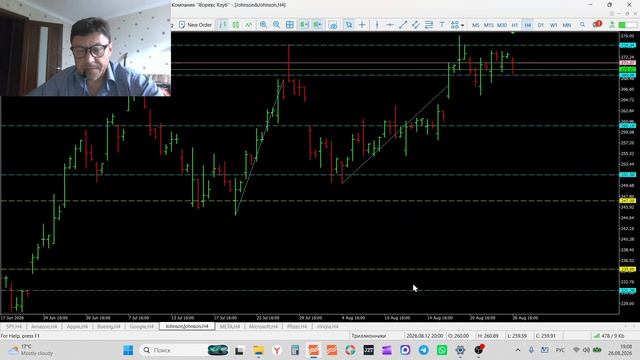Open the Boeing,H4 chart tab

[x=109, y=327]
